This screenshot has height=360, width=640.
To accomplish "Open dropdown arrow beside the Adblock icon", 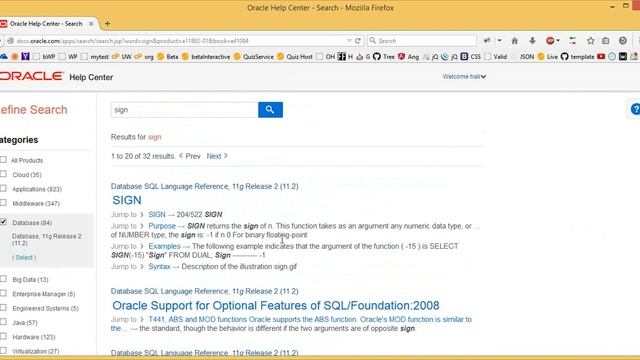I will pyautogui.click(x=558, y=41).
